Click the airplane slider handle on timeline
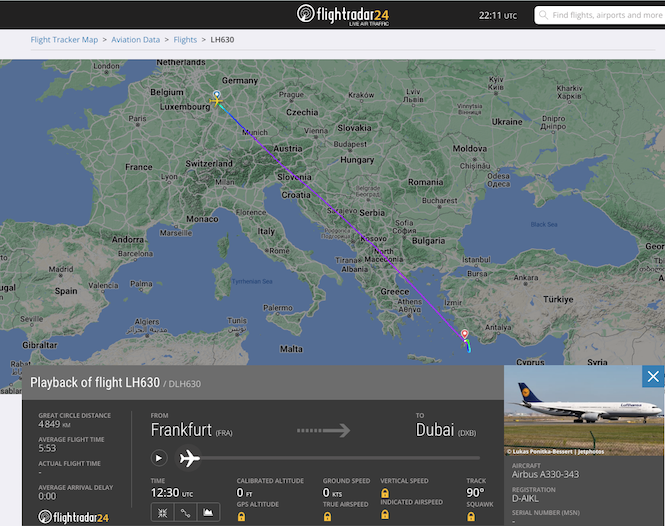The width and height of the screenshot is (665, 526). coord(189,458)
